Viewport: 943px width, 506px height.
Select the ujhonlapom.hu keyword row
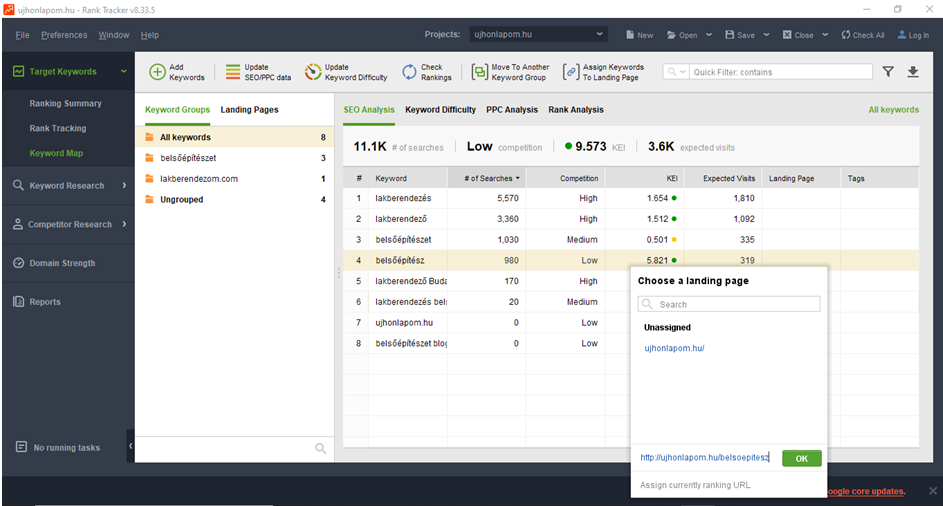point(486,322)
